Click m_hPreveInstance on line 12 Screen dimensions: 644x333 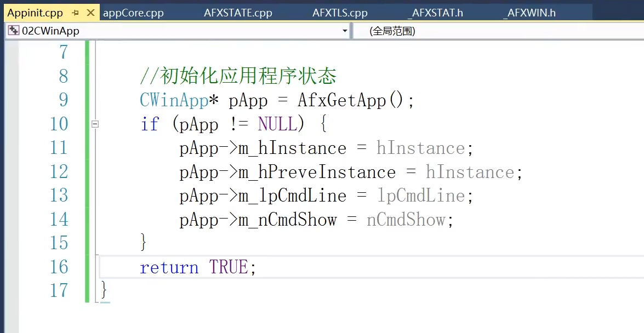[x=317, y=171]
